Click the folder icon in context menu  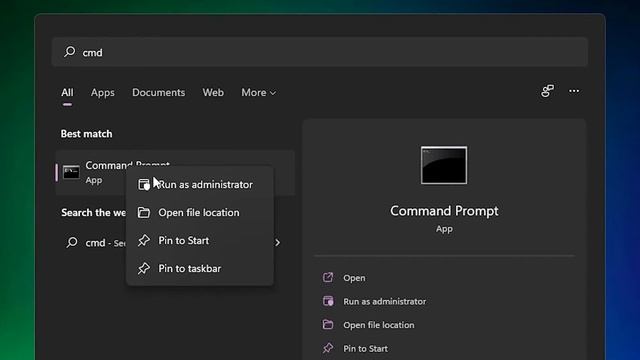pyautogui.click(x=144, y=212)
